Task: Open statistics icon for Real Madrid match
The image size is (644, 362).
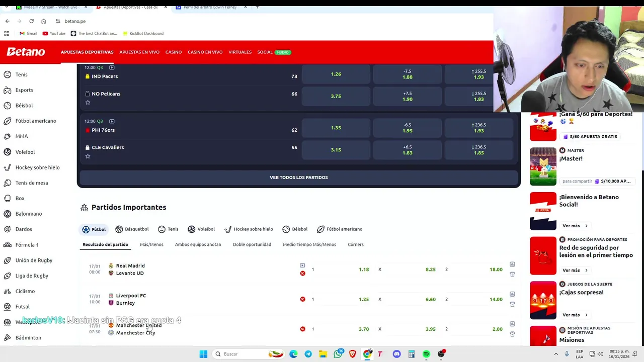Action: pos(512,264)
